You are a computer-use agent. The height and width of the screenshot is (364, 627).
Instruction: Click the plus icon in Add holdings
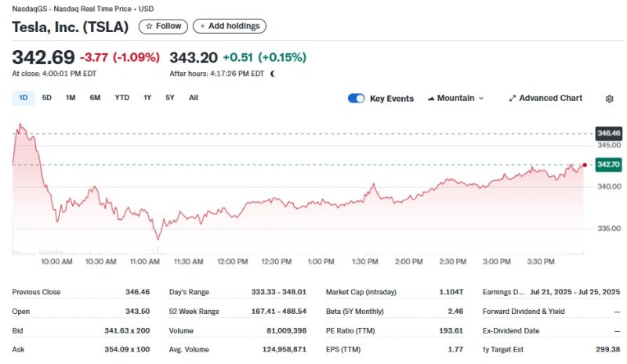click(203, 27)
